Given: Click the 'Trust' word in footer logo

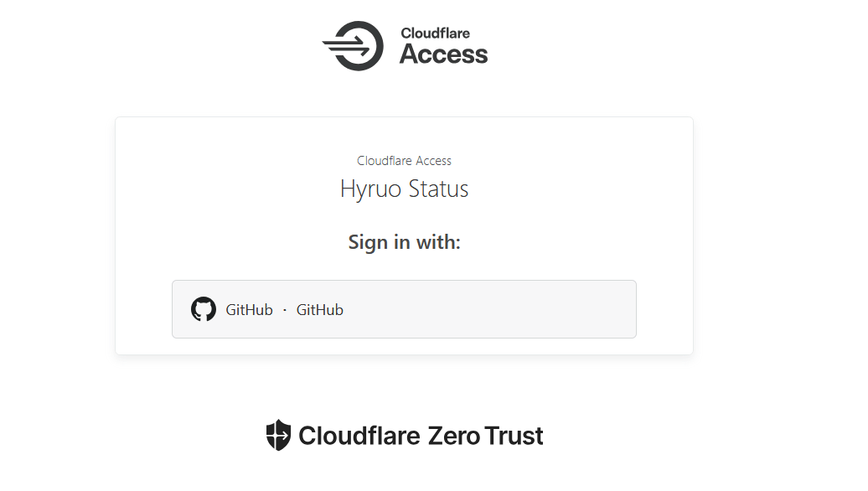Looking at the screenshot, I should pyautogui.click(x=514, y=437).
